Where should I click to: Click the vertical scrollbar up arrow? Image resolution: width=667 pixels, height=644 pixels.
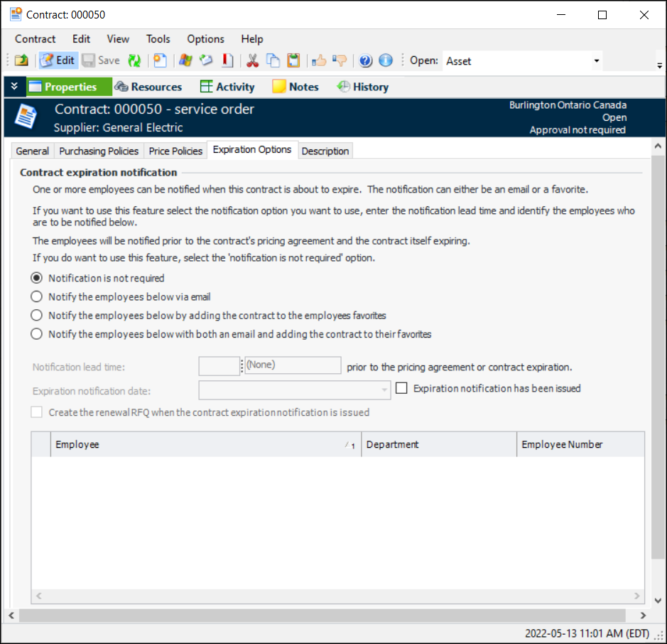pyautogui.click(x=658, y=146)
